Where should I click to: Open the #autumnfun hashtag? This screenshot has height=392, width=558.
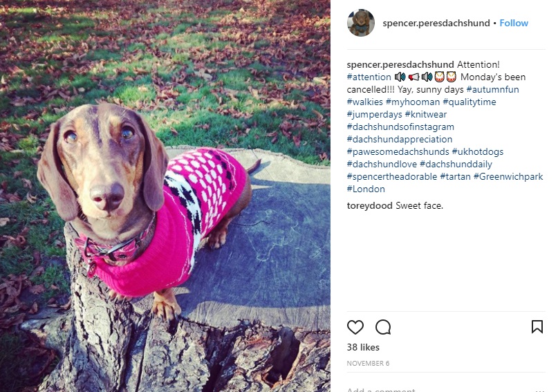coord(492,90)
